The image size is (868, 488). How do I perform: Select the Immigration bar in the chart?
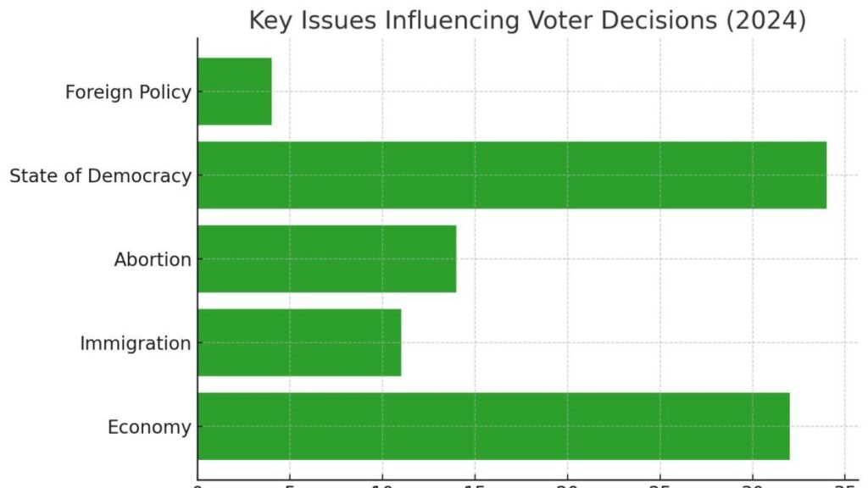coord(298,343)
